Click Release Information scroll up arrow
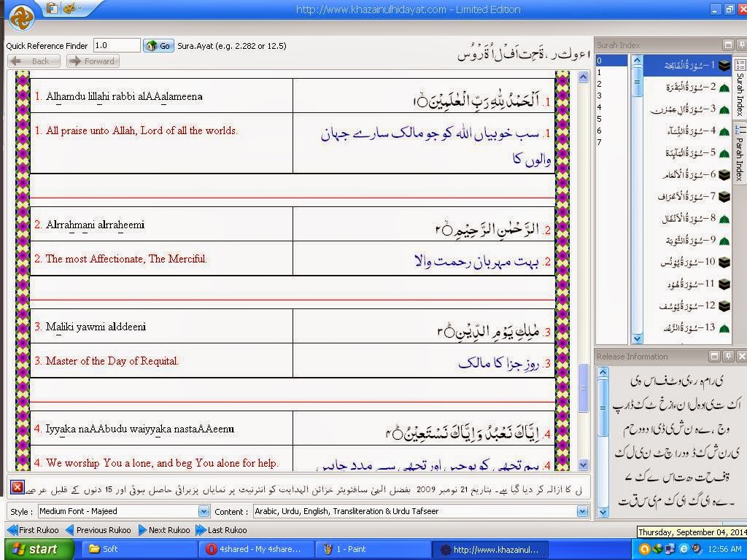 (603, 373)
